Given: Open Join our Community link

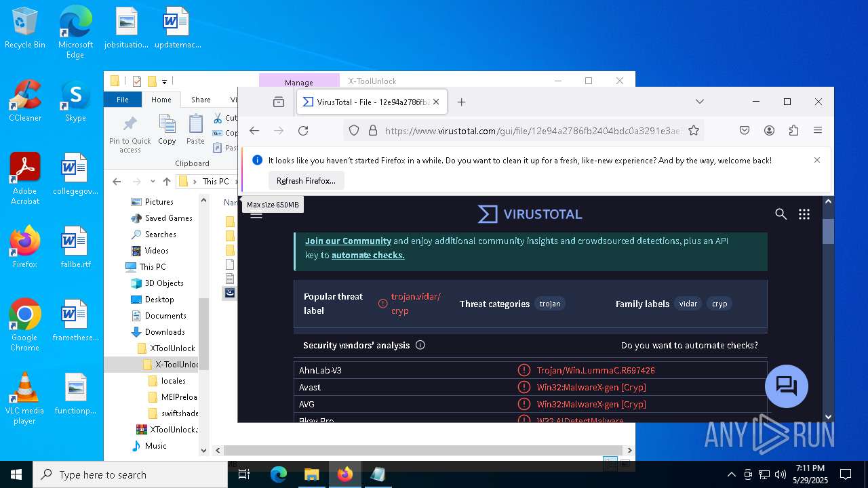Looking at the screenshot, I should (348, 241).
